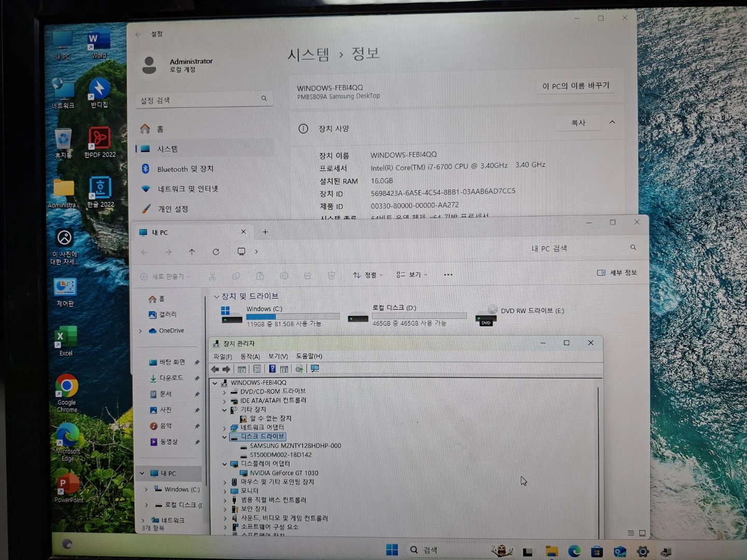Open the 정렬 sort dropdown in Explorer
This screenshot has height=560, width=747.
point(368,275)
